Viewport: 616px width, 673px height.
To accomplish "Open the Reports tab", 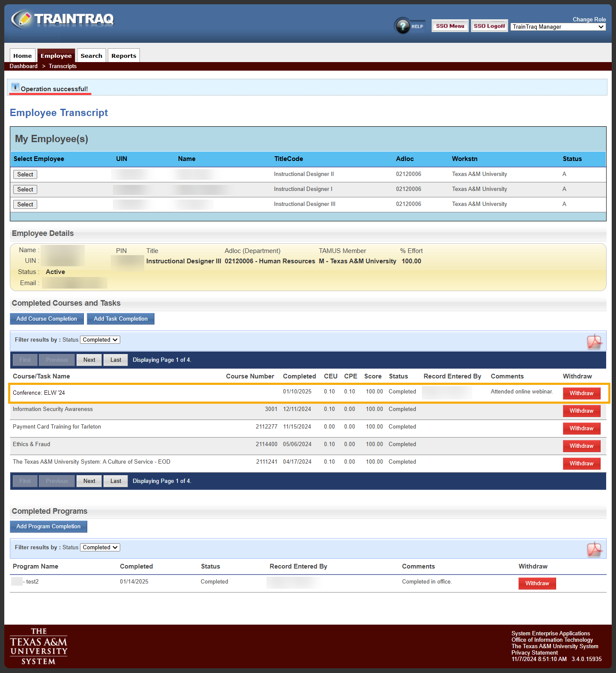I will (124, 56).
